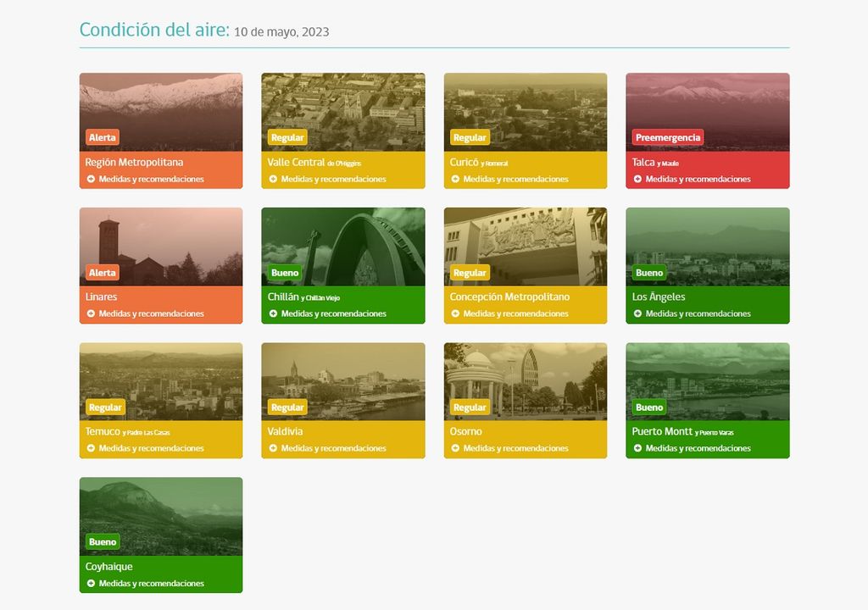Click the Alerta badge on Región Metropolitana

click(x=103, y=137)
